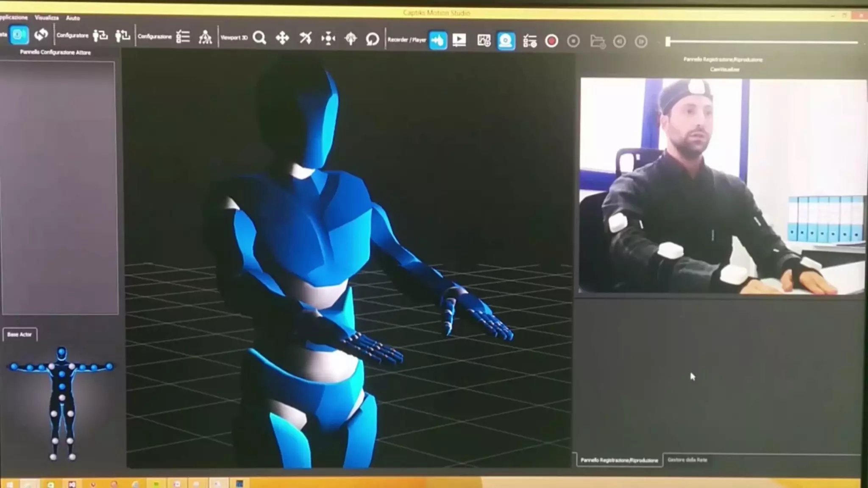Open Visual Studio from the taskbar
Screen dimensions: 868x488
(72, 484)
